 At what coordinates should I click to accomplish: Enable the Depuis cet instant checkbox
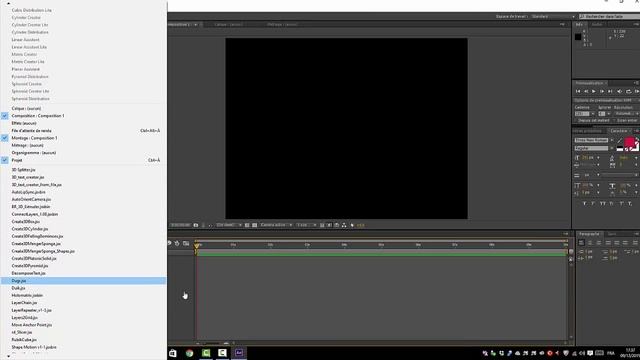(576, 121)
